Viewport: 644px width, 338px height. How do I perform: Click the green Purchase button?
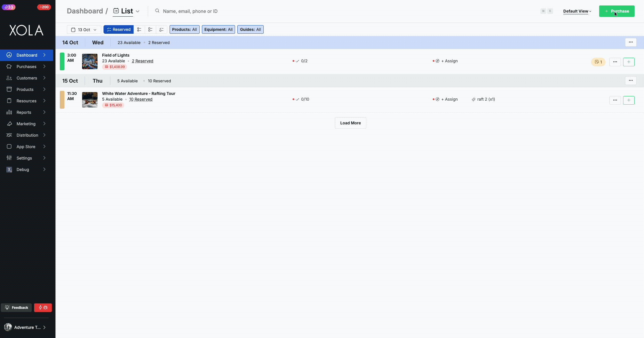pos(617,11)
